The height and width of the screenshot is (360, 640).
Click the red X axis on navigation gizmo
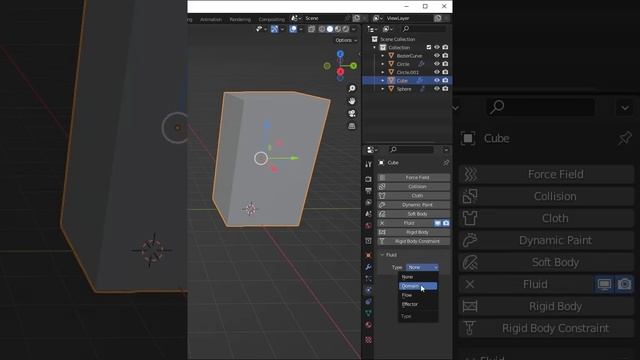340,72
